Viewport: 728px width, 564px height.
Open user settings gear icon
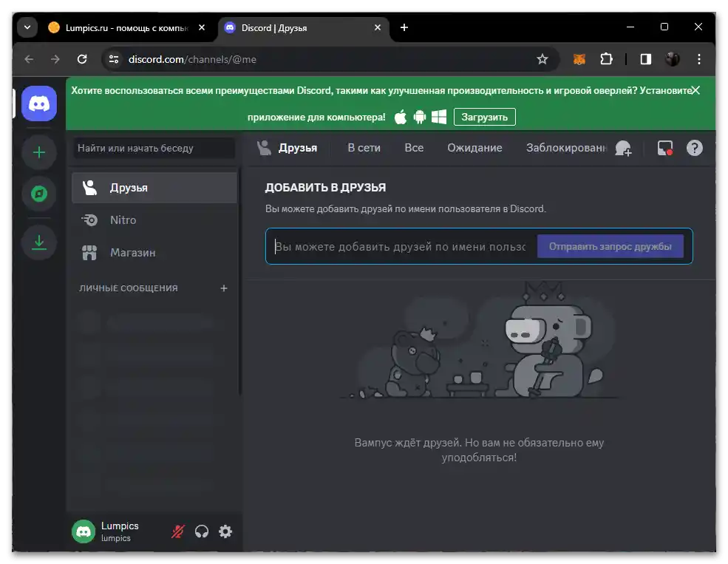225,531
